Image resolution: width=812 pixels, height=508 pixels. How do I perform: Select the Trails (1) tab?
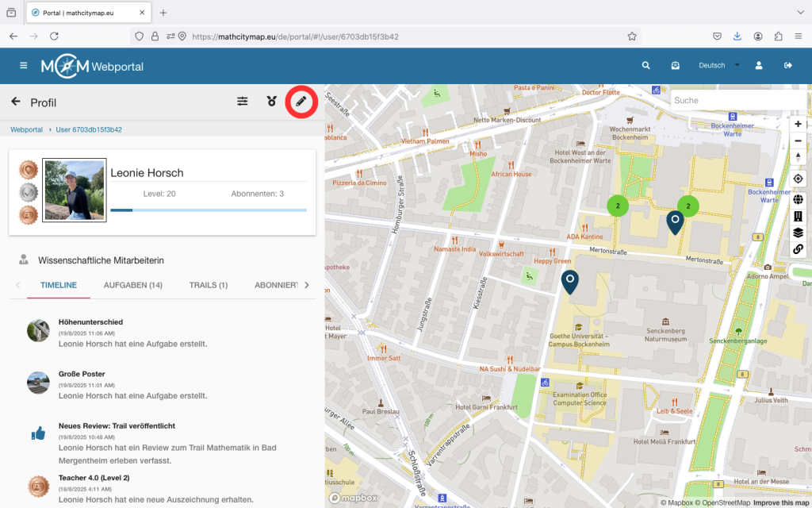click(x=209, y=285)
